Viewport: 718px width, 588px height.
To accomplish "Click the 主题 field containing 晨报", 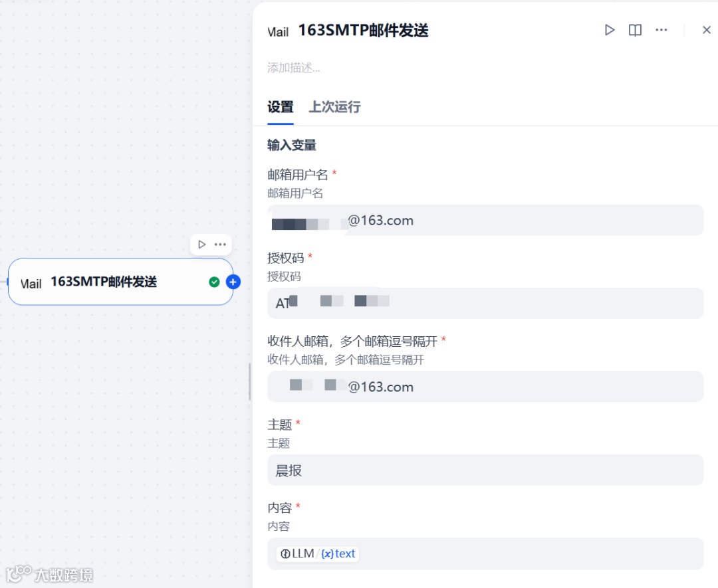I will click(x=485, y=470).
